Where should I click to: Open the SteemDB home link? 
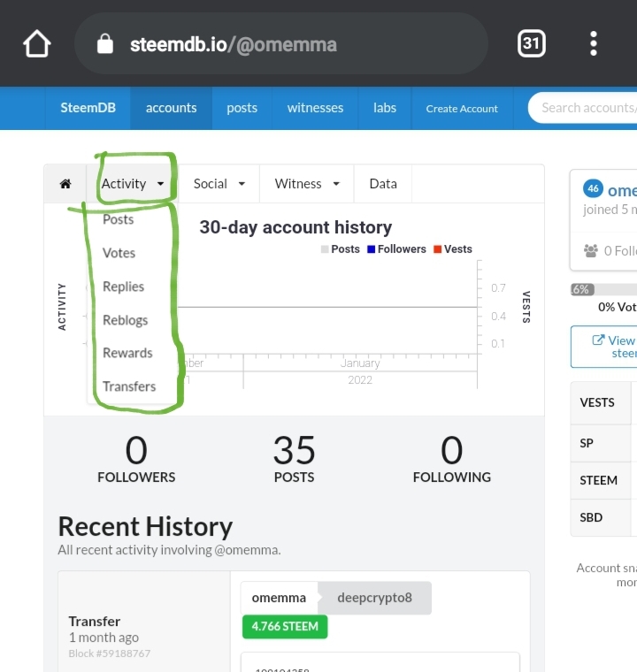coord(88,108)
